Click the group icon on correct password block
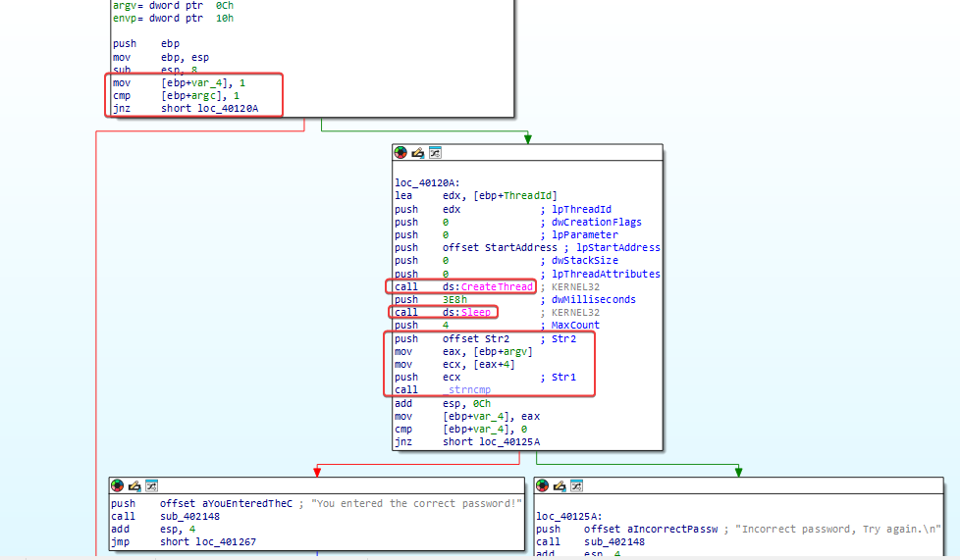The image size is (960, 560). pyautogui.click(x=152, y=485)
